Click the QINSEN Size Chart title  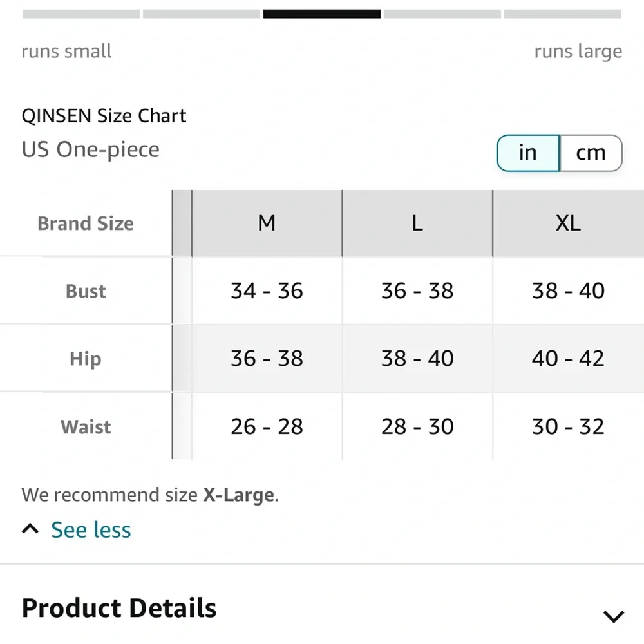104,116
